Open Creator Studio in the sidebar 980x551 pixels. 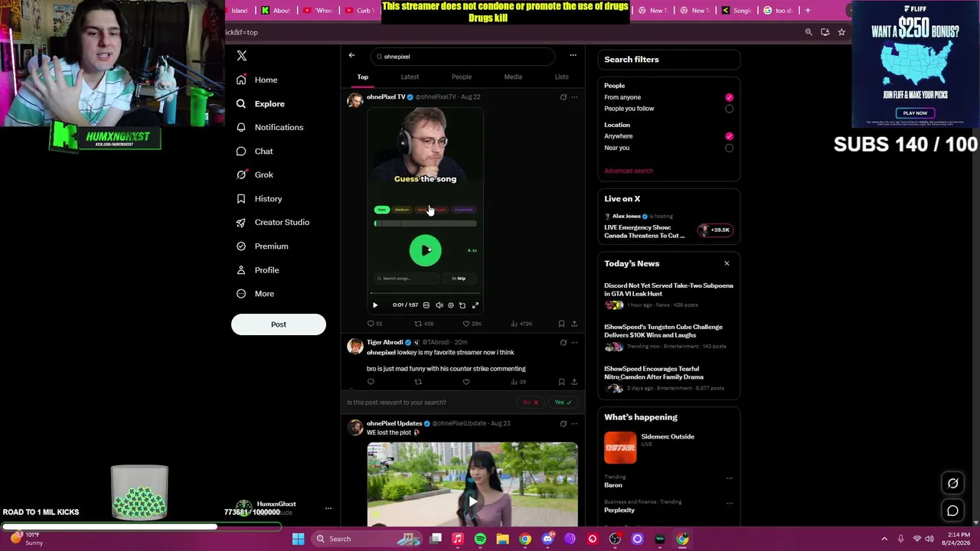(x=273, y=222)
